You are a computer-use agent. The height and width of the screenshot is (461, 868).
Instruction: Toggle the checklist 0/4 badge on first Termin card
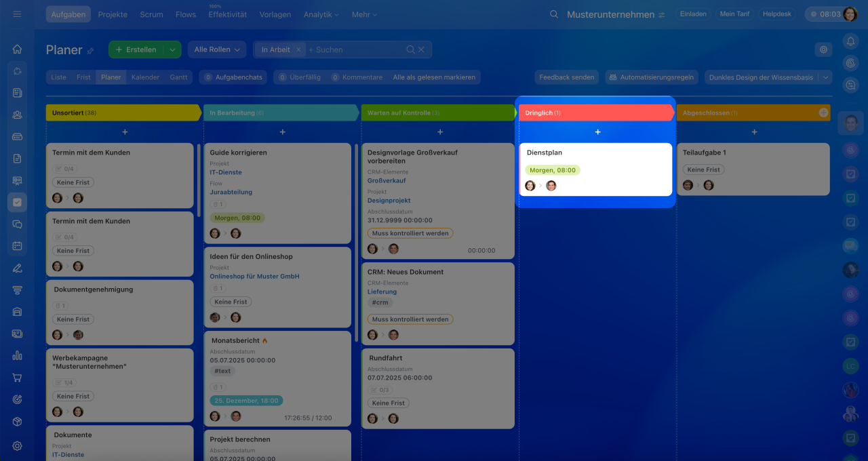pyautogui.click(x=64, y=169)
